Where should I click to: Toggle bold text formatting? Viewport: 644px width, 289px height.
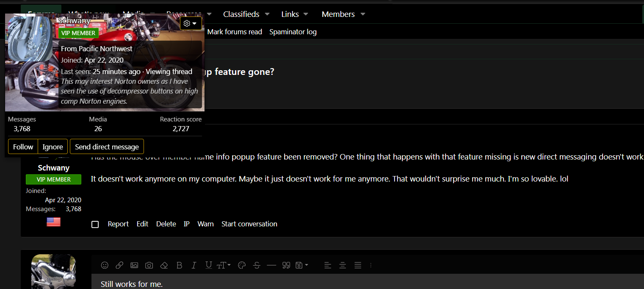[x=179, y=265]
